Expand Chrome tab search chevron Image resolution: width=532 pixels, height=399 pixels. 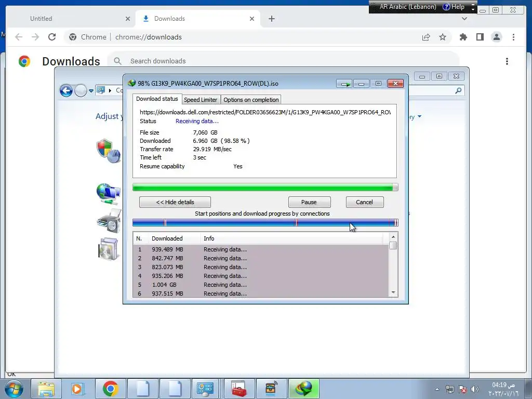coord(464,19)
